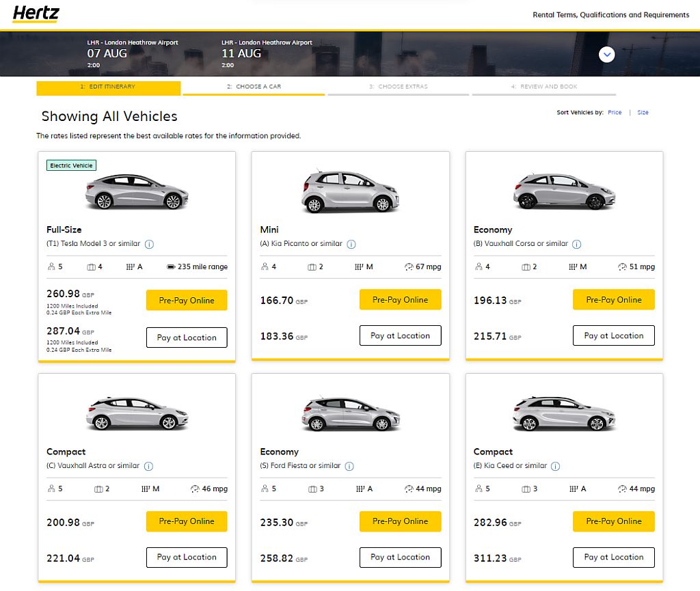Viewport: 700px width, 591px height.
Task: Click the Hertz logo
Action: point(35,14)
